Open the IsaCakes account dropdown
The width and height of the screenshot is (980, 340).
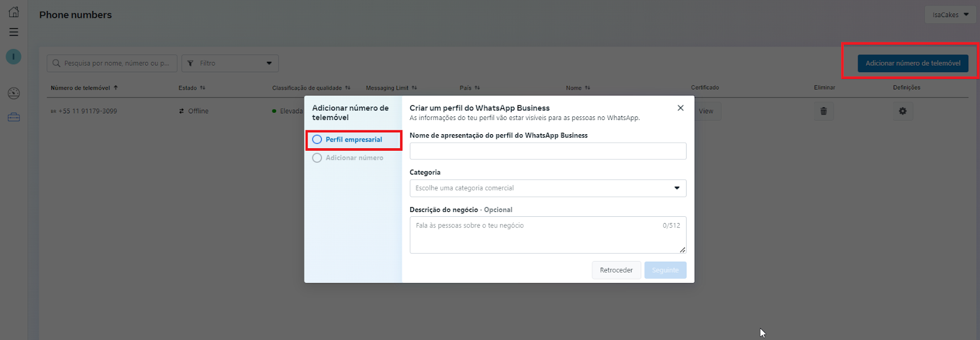tap(950, 15)
